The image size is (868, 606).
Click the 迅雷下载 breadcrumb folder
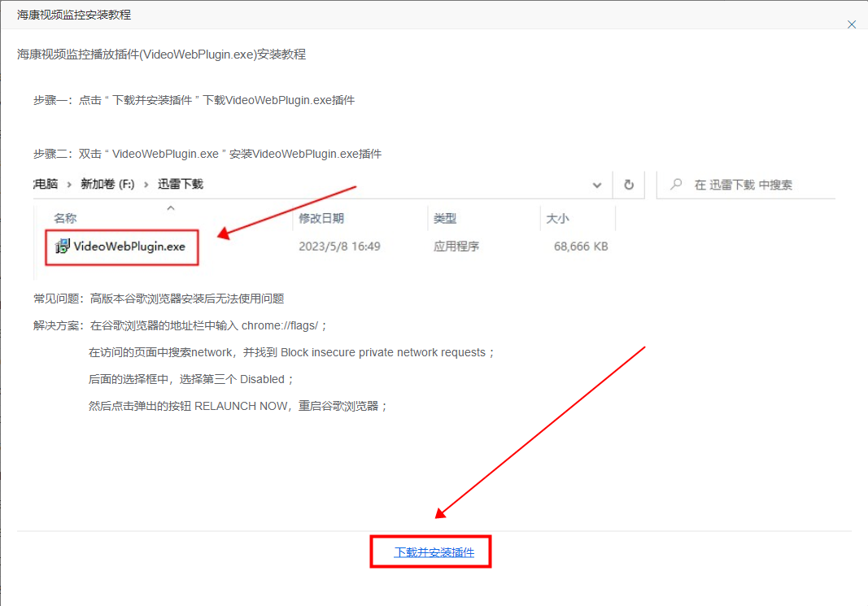point(180,185)
